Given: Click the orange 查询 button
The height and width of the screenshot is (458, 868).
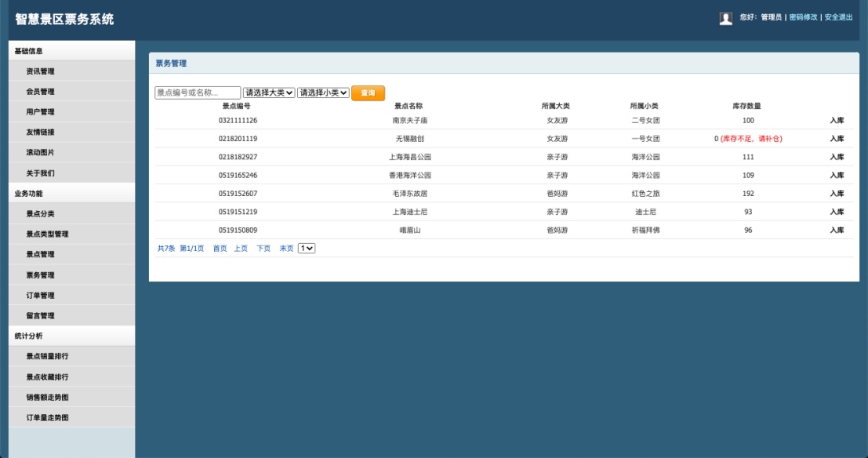Looking at the screenshot, I should [x=368, y=93].
